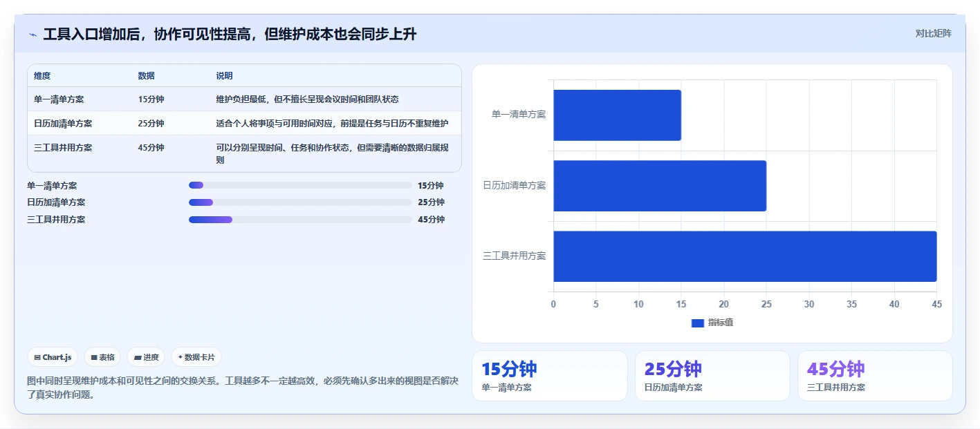Click the x-axis tick label 0
This screenshot has height=429, width=980.
tap(553, 304)
